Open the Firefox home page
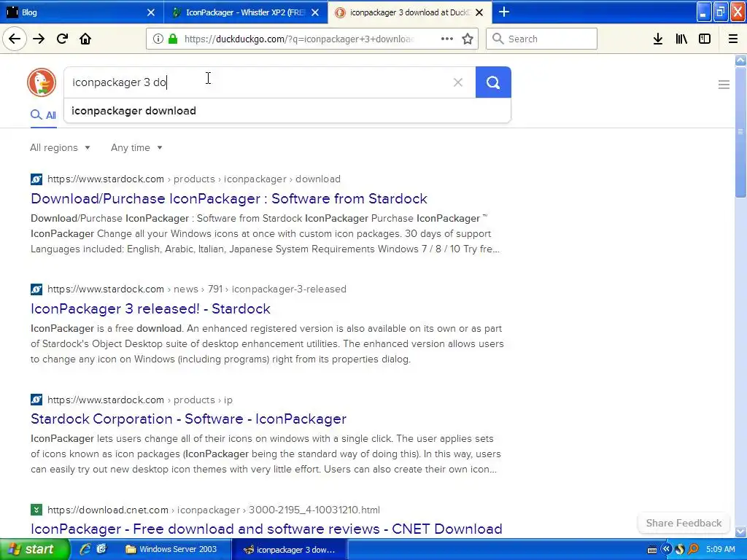This screenshot has height=560, width=747. click(85, 39)
